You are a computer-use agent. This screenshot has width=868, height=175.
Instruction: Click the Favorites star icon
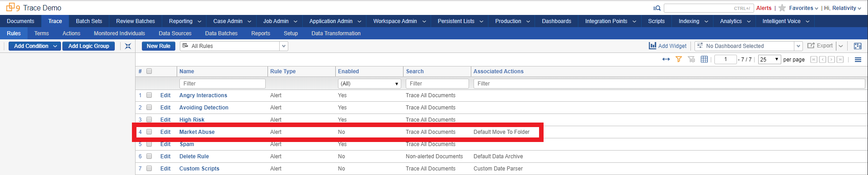tap(782, 8)
